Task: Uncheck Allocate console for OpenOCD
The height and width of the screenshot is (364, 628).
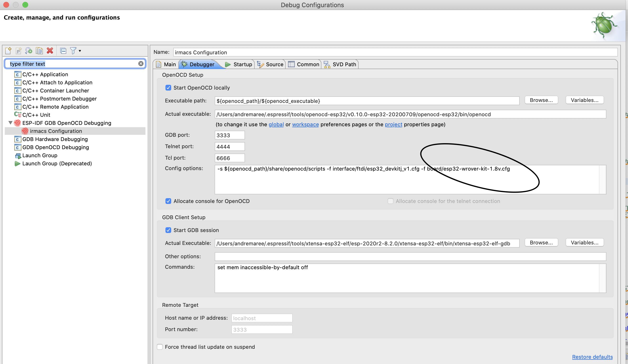Action: (x=168, y=201)
